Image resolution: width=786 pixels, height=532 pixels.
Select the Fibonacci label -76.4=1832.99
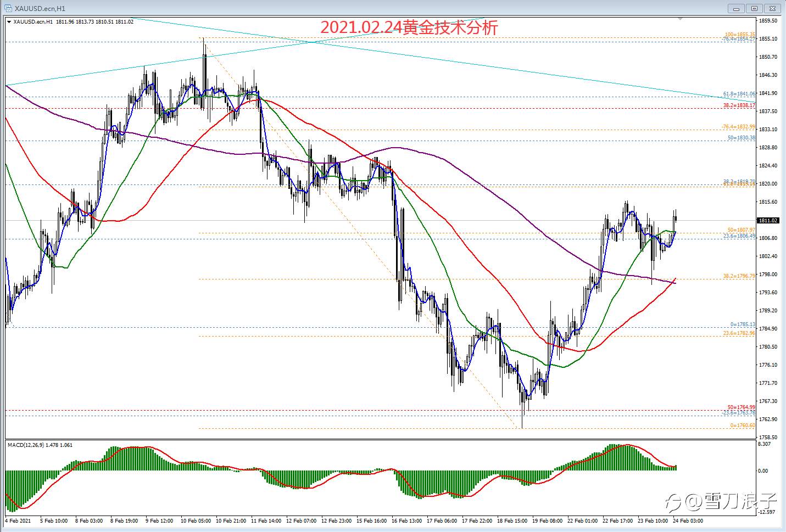tap(739, 127)
